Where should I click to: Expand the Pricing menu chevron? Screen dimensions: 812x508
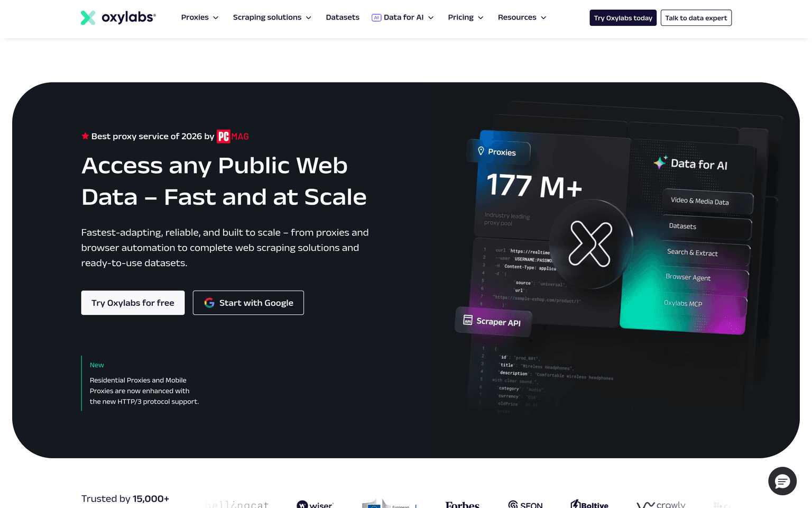[481, 18]
